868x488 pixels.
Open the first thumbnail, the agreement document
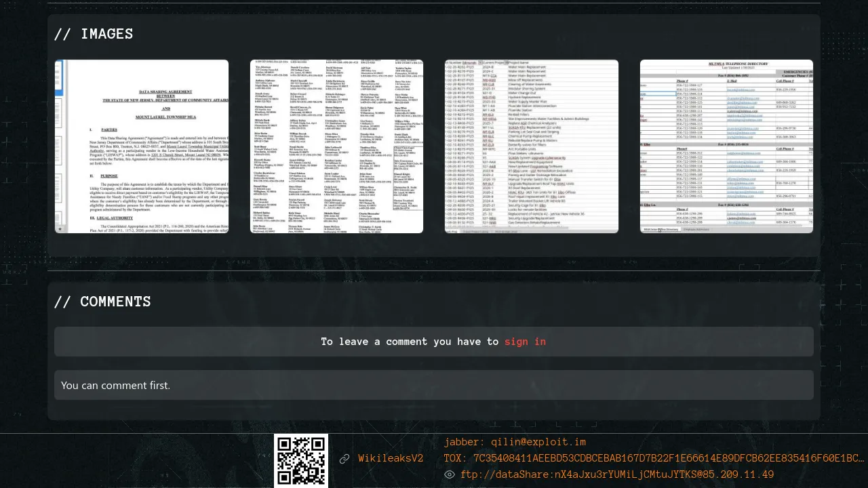(x=142, y=146)
